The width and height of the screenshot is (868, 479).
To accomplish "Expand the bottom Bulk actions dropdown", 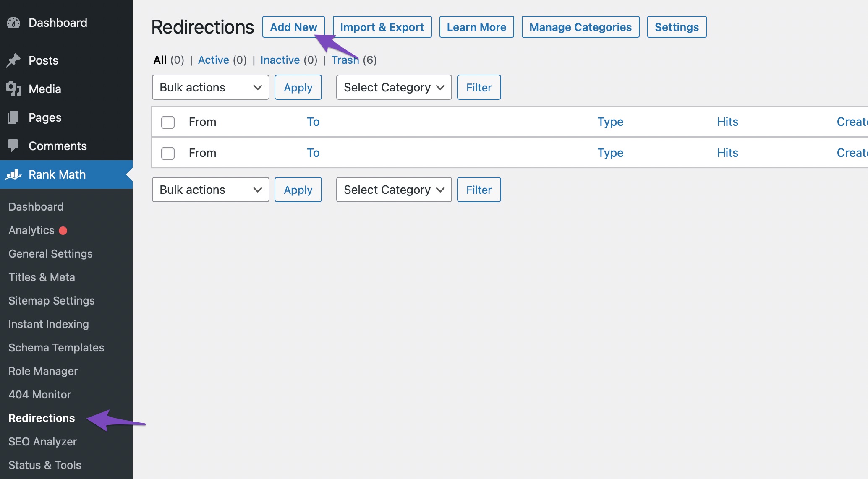I will tap(209, 189).
